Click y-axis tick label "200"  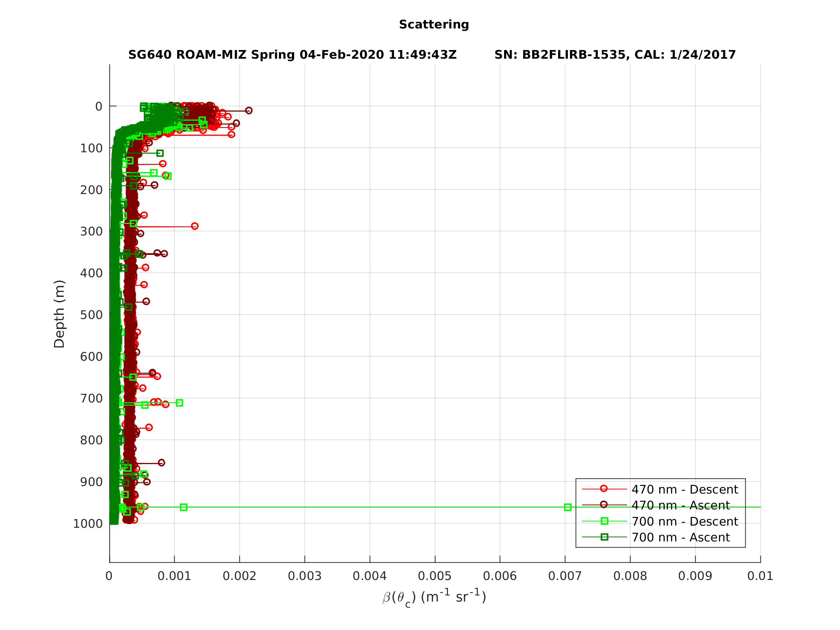tap(91, 190)
